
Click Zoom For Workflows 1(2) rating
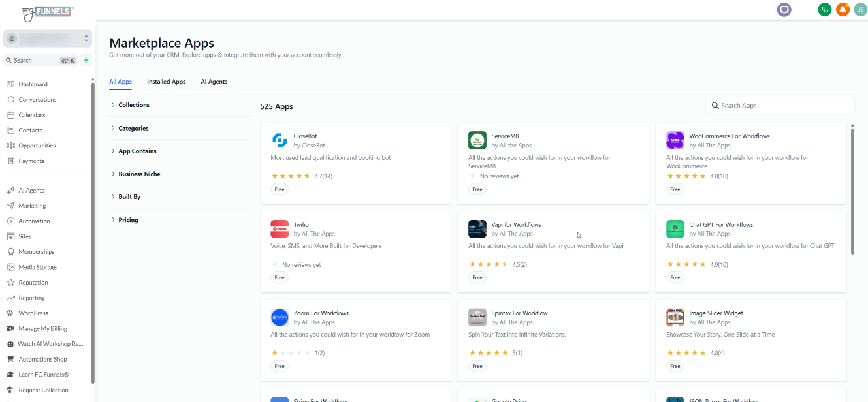[x=298, y=353]
